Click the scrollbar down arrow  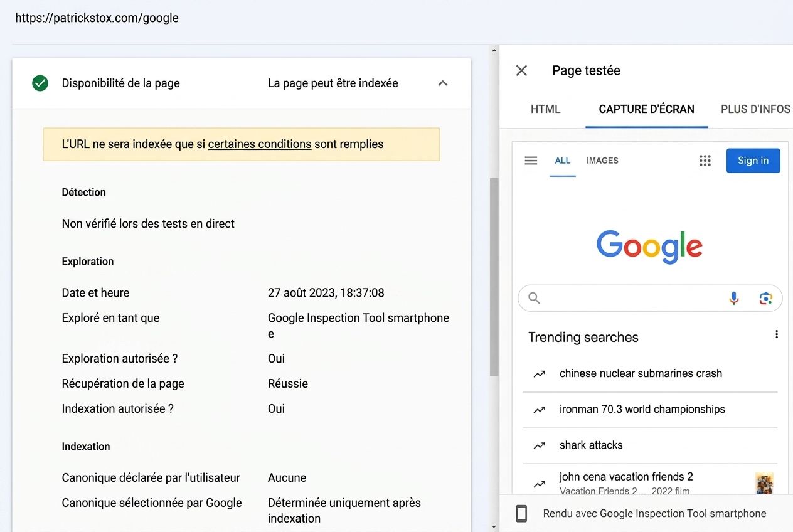[x=494, y=527]
